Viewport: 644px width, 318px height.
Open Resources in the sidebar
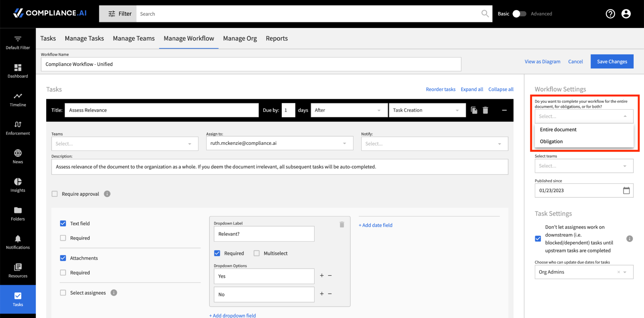pos(18,271)
